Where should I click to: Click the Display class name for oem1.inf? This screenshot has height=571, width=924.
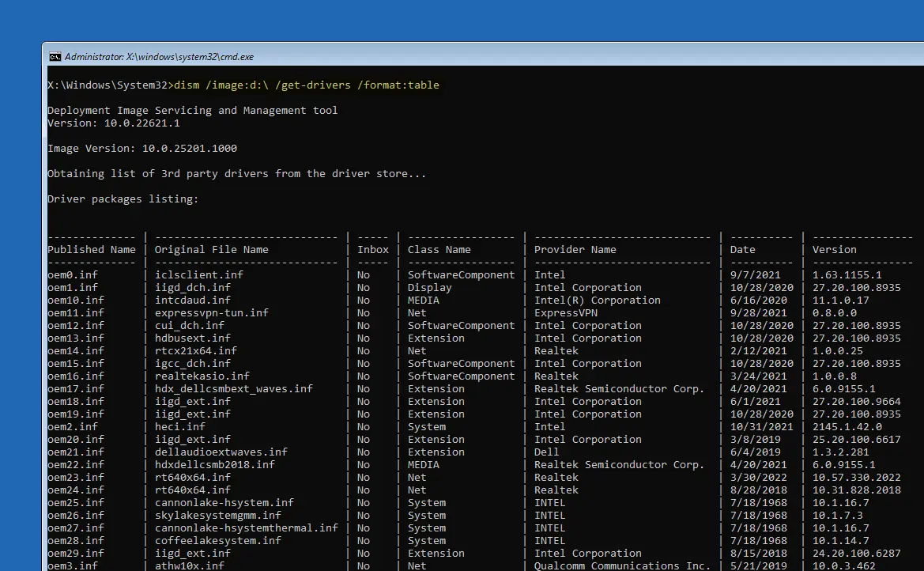click(429, 287)
